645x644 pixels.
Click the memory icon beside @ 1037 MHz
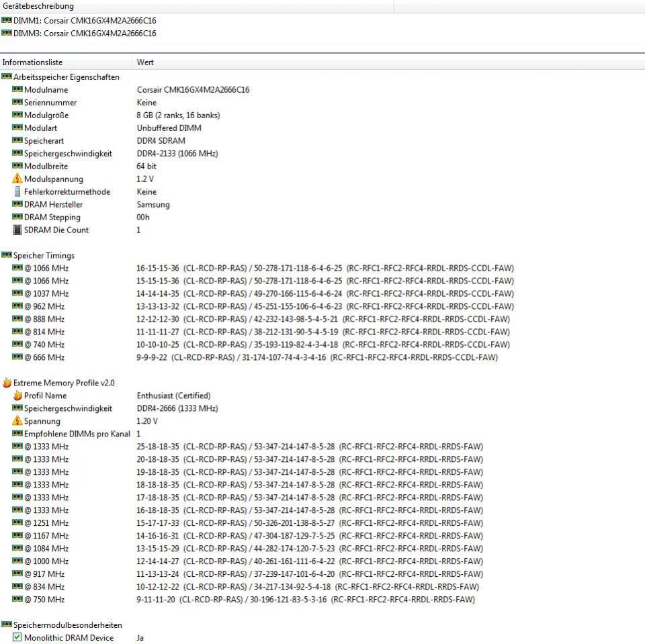[17, 293]
